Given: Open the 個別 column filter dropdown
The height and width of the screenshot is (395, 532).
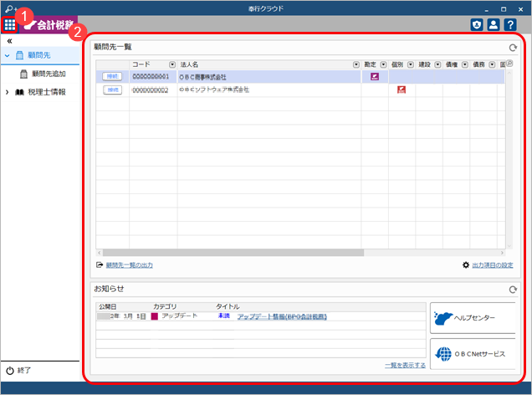Looking at the screenshot, I should pos(411,64).
